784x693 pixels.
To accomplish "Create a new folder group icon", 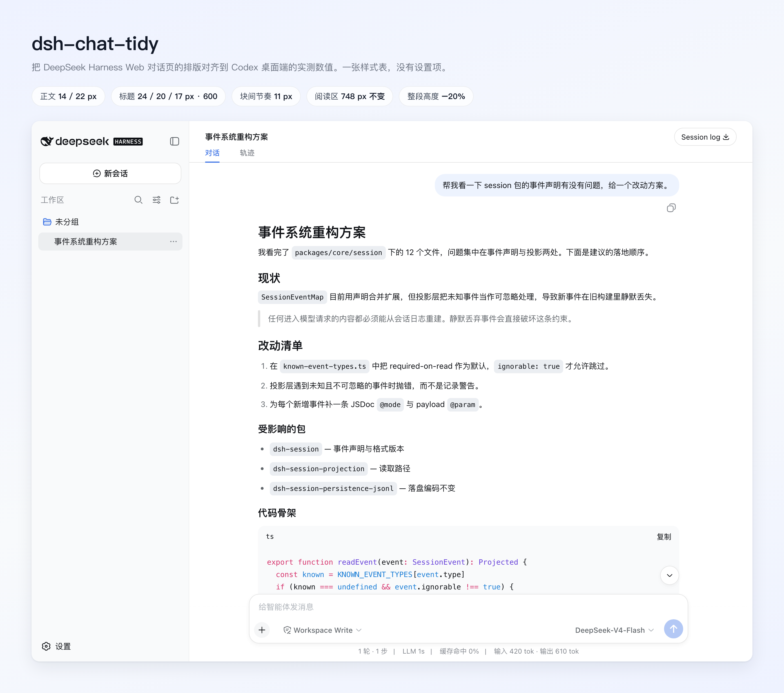I will pyautogui.click(x=175, y=200).
